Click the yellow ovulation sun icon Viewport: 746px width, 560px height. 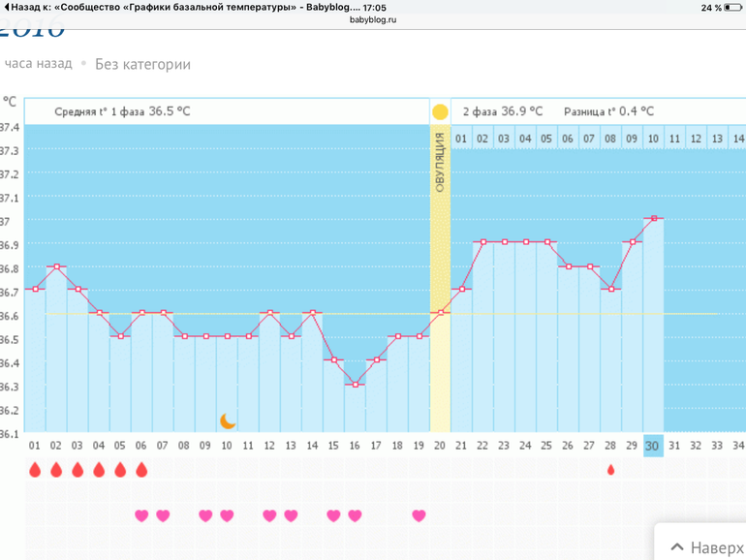(x=440, y=111)
